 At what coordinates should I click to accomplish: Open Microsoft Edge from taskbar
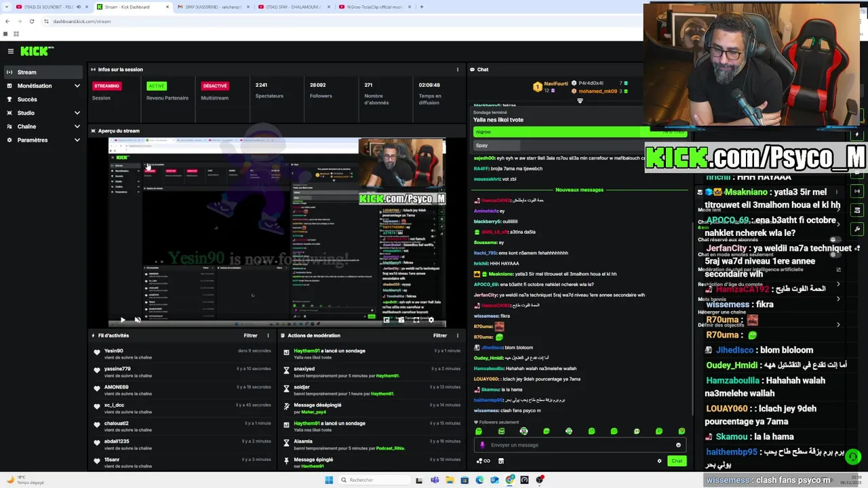(x=479, y=480)
